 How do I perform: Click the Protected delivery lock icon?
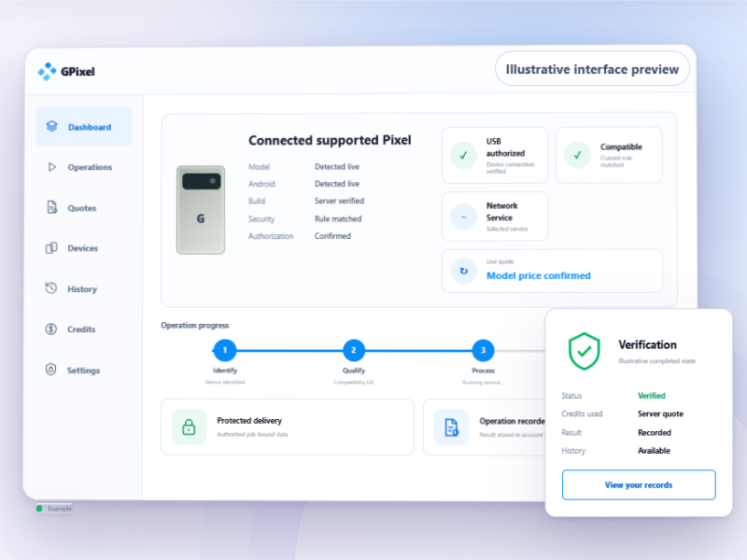click(x=189, y=427)
